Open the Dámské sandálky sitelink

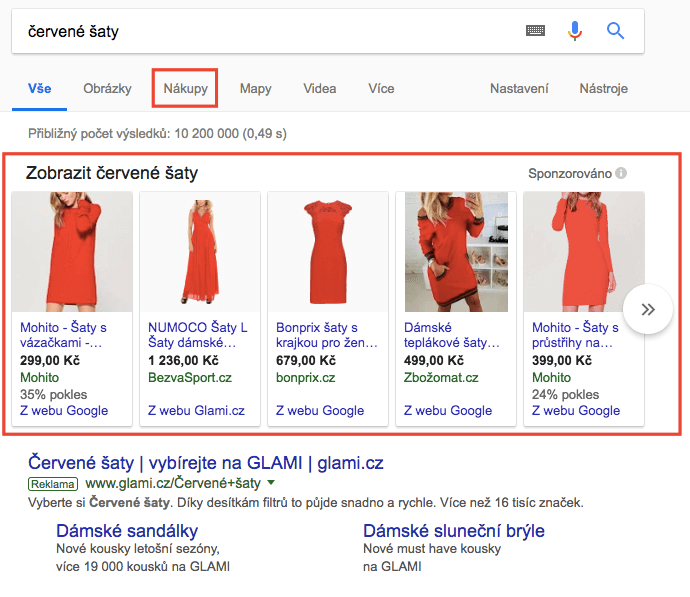point(127,530)
